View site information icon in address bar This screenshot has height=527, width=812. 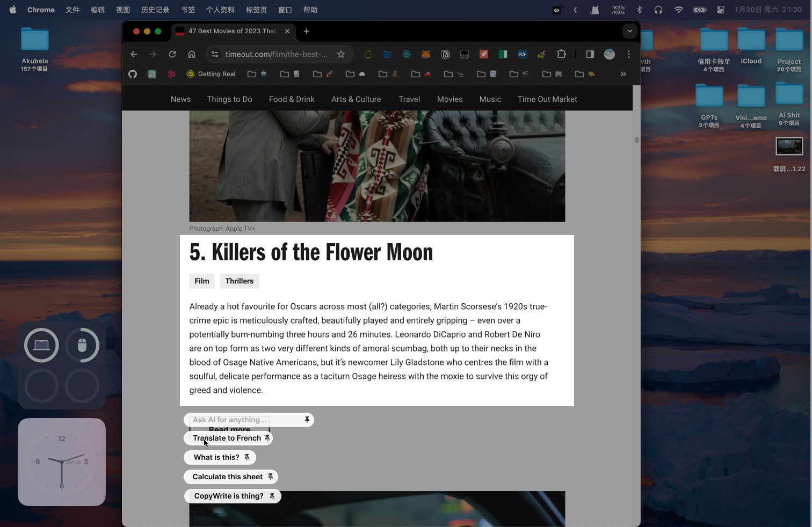215,54
